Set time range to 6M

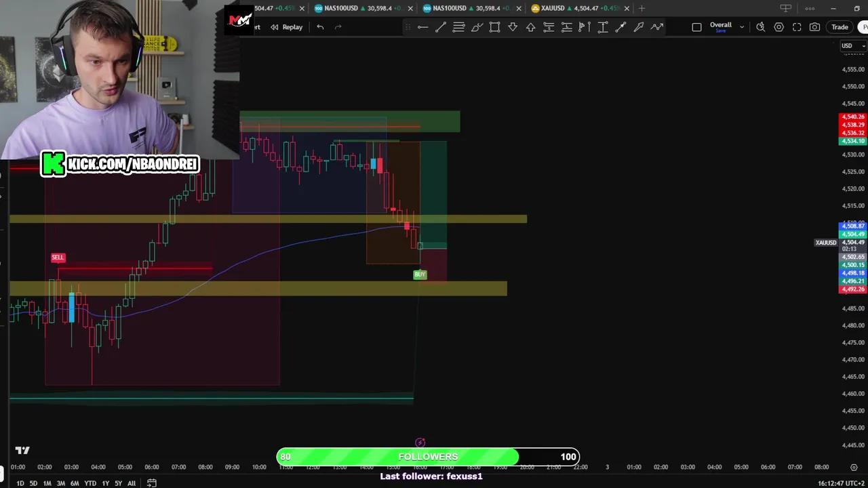click(75, 483)
